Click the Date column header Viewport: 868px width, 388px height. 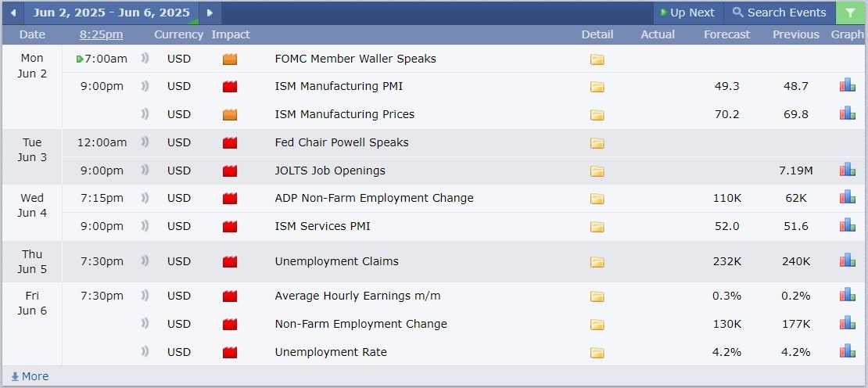32,34
